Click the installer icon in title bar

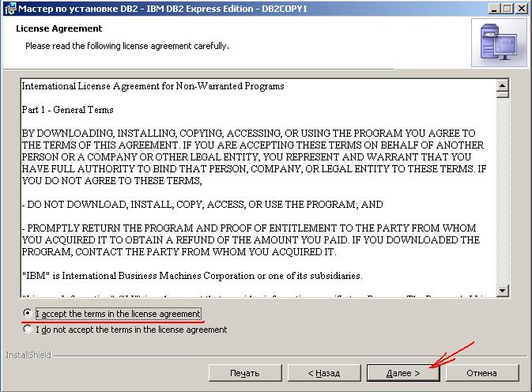(10, 9)
